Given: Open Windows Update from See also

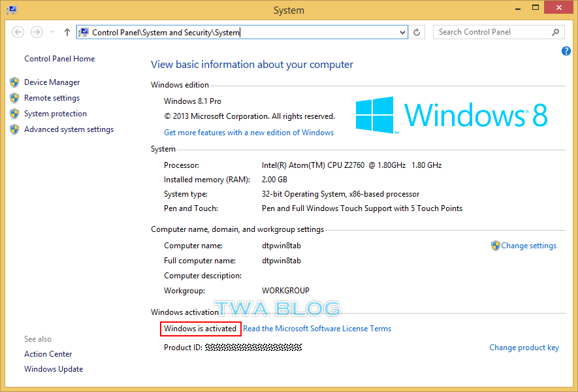Looking at the screenshot, I should pyautogui.click(x=54, y=368).
